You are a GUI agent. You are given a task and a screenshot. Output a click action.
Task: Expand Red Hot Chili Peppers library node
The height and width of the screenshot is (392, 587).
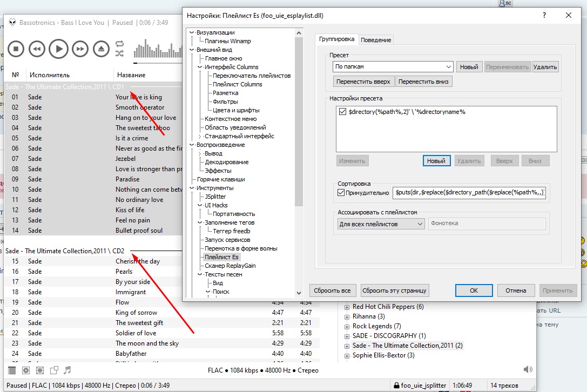point(347,307)
